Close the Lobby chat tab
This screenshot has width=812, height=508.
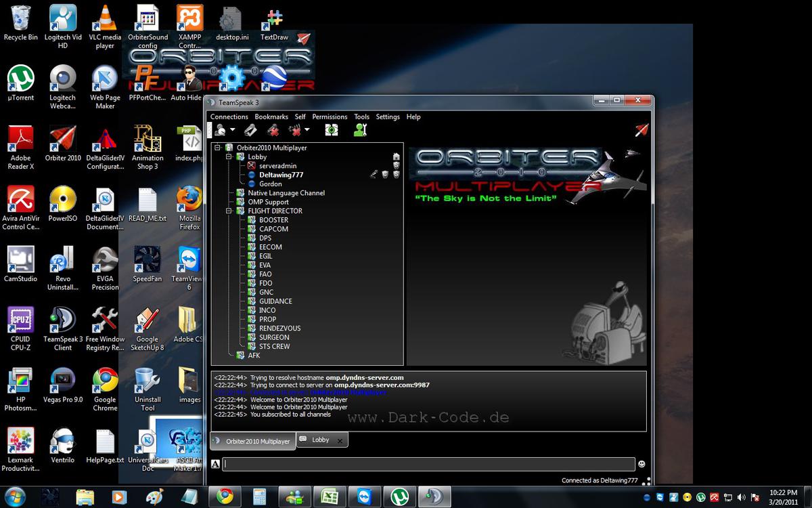(x=340, y=440)
